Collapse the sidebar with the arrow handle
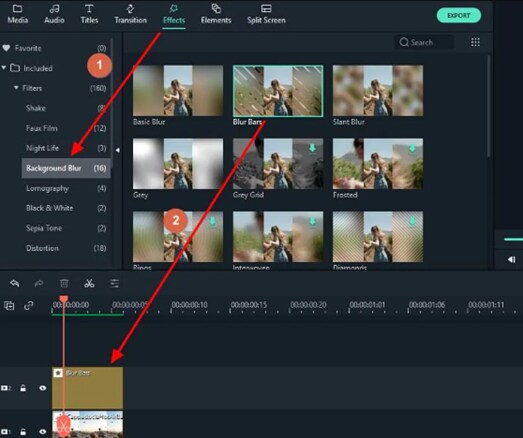This screenshot has width=523, height=438. [x=117, y=150]
